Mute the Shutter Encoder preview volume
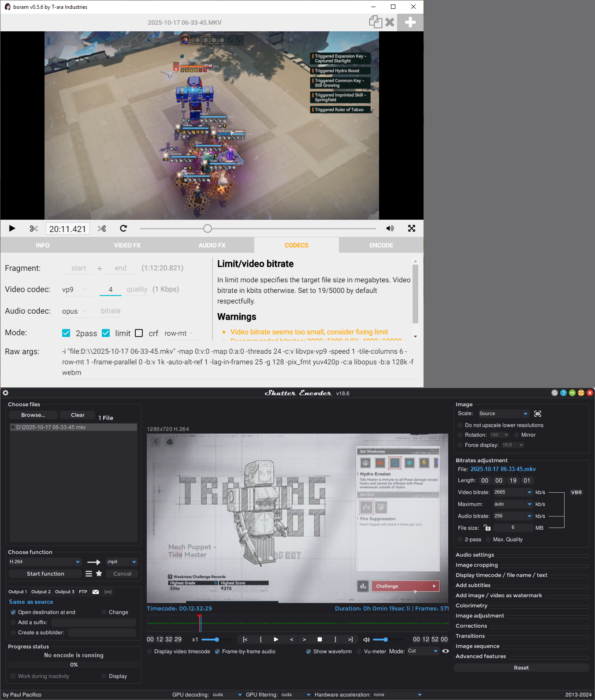 pos(366,640)
